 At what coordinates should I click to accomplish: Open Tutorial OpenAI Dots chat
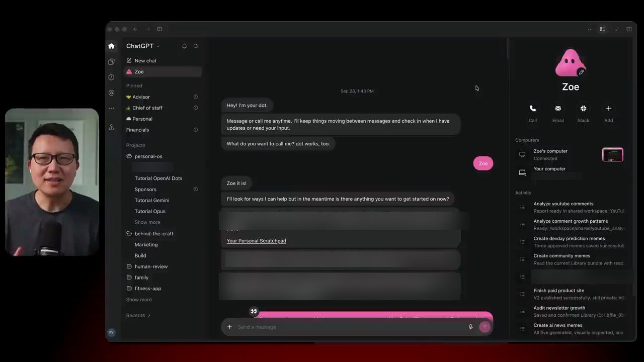[x=158, y=178]
